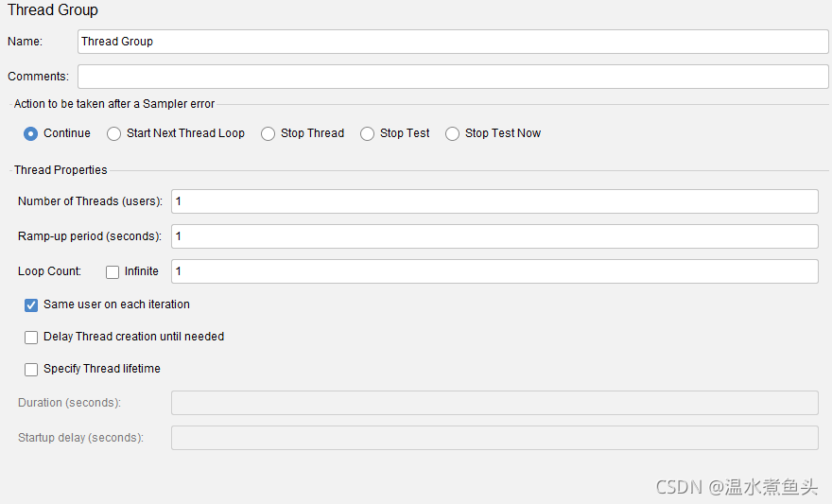Click the Thread Group panel heading
832x504 pixels.
click(53, 10)
